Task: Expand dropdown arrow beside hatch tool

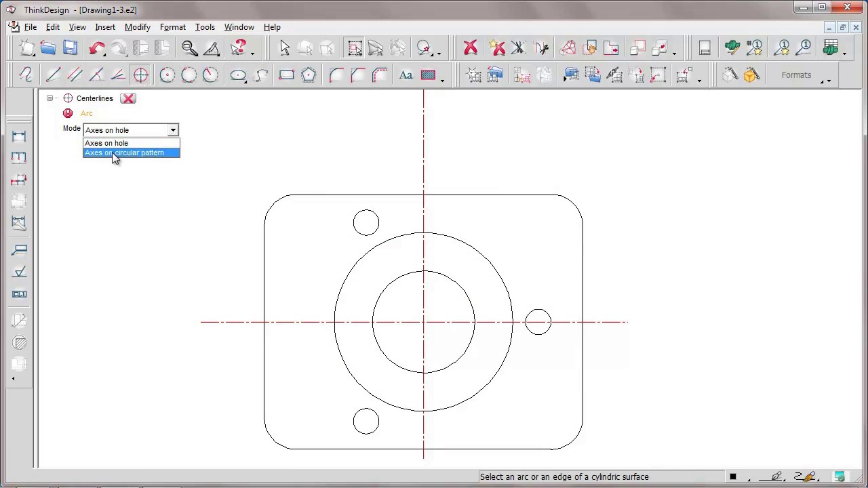Action: 442,80
